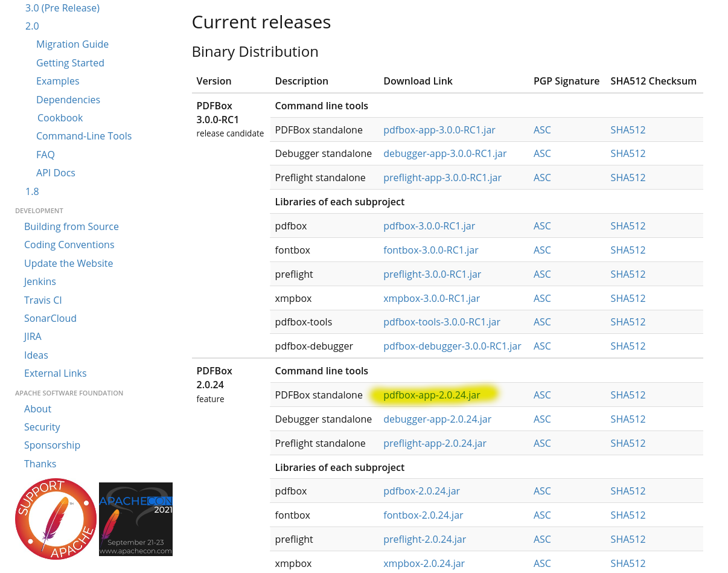Open the FAQ sidebar link
728x573 pixels.
click(45, 155)
